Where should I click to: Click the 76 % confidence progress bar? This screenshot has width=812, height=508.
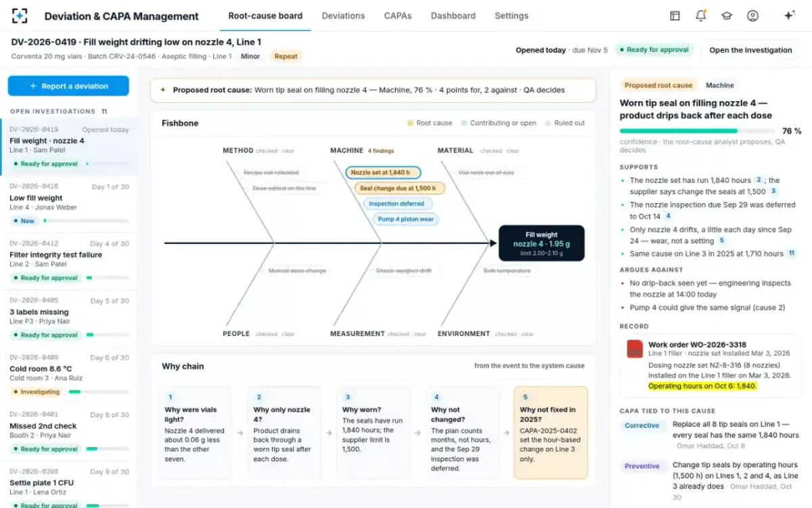(x=697, y=131)
